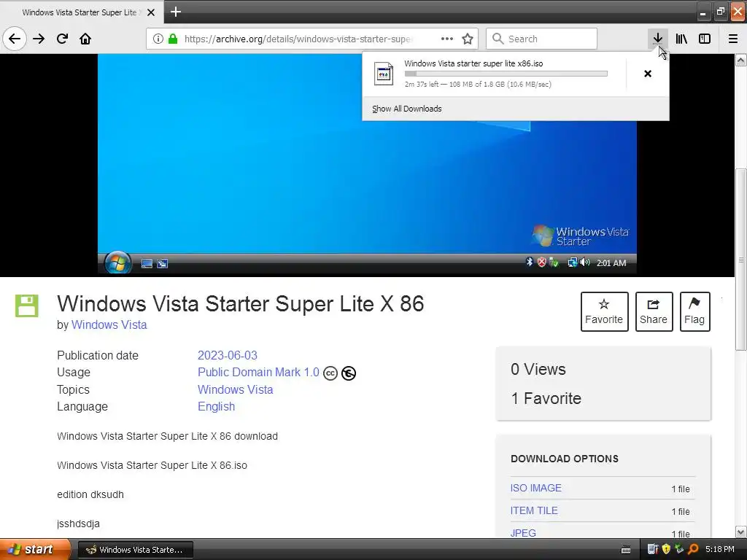The width and height of the screenshot is (747, 560).
Task: Toggle the sidebar view button
Action: (x=705, y=39)
